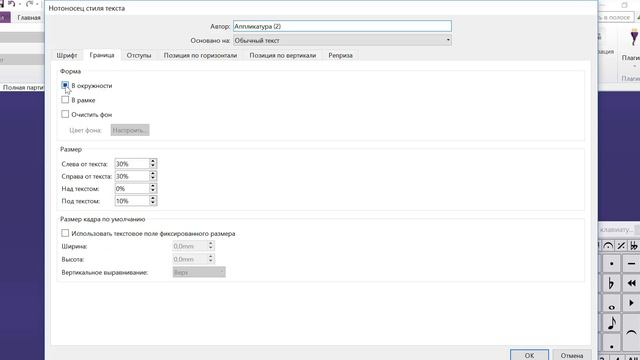Click the 'Под текстом' value field
The height and width of the screenshot is (360, 640).
click(x=132, y=201)
